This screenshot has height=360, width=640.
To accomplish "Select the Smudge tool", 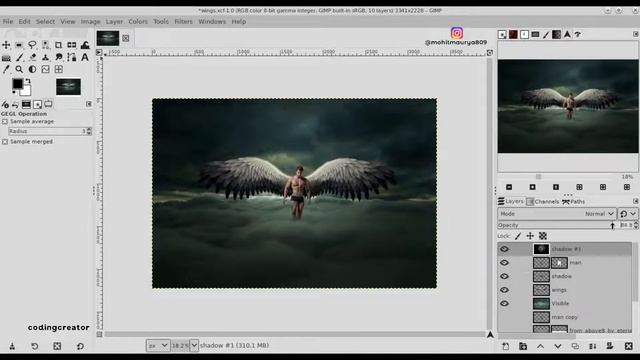I will click(x=58, y=58).
